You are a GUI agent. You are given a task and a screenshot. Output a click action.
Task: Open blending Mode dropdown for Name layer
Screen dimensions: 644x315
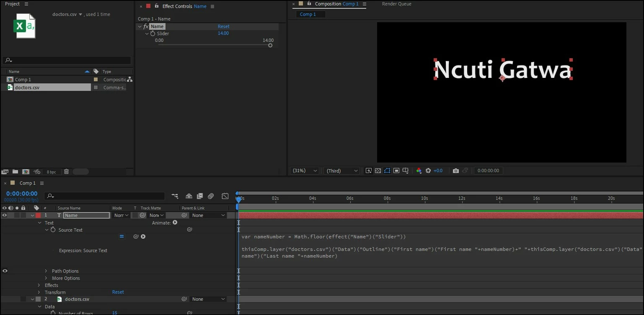pyautogui.click(x=121, y=215)
